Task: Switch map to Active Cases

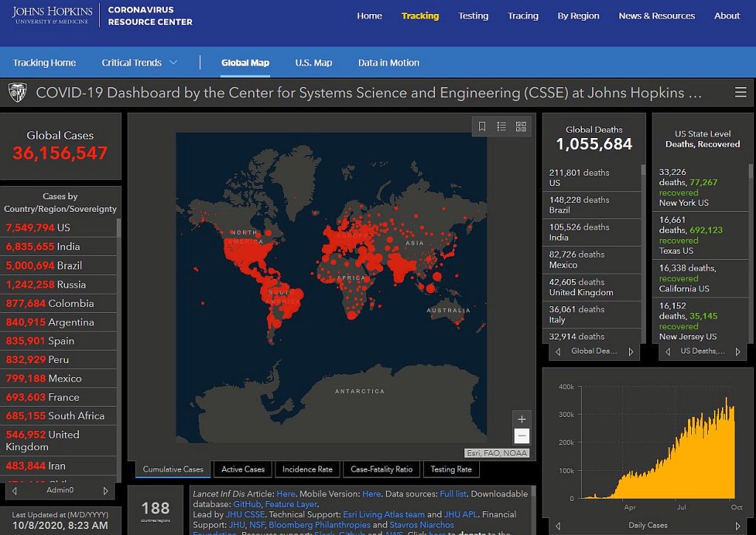Action: coord(243,469)
